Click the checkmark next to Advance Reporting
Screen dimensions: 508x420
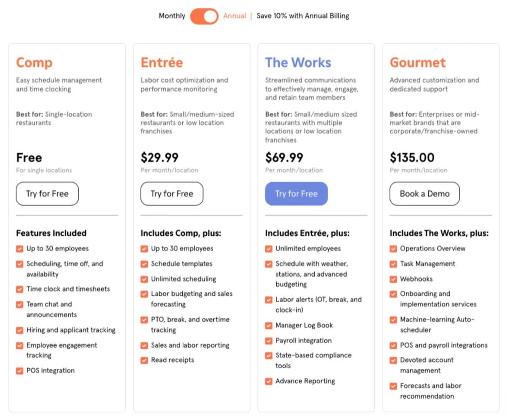[x=269, y=381]
